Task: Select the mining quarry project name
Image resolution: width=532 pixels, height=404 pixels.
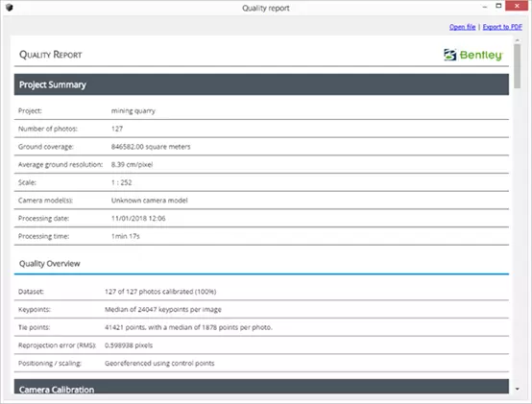Action: 133,110
